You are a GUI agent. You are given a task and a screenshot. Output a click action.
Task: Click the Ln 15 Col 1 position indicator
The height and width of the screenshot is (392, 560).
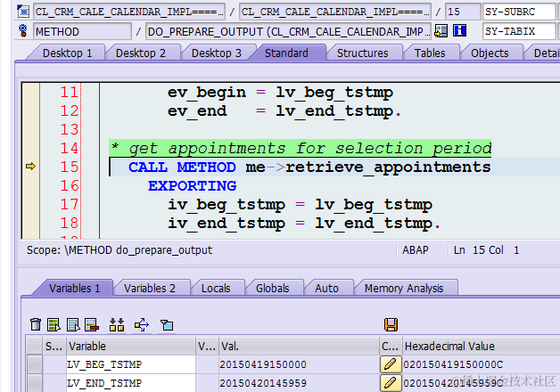click(486, 250)
